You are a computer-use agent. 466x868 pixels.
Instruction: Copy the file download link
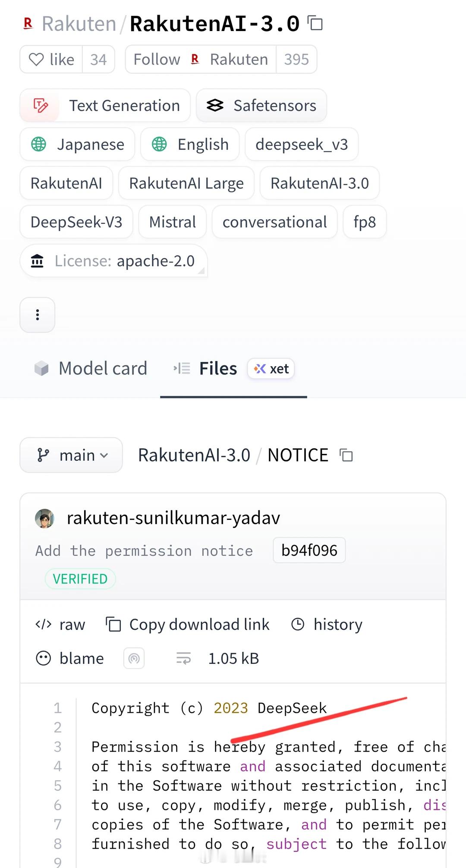[x=188, y=624]
